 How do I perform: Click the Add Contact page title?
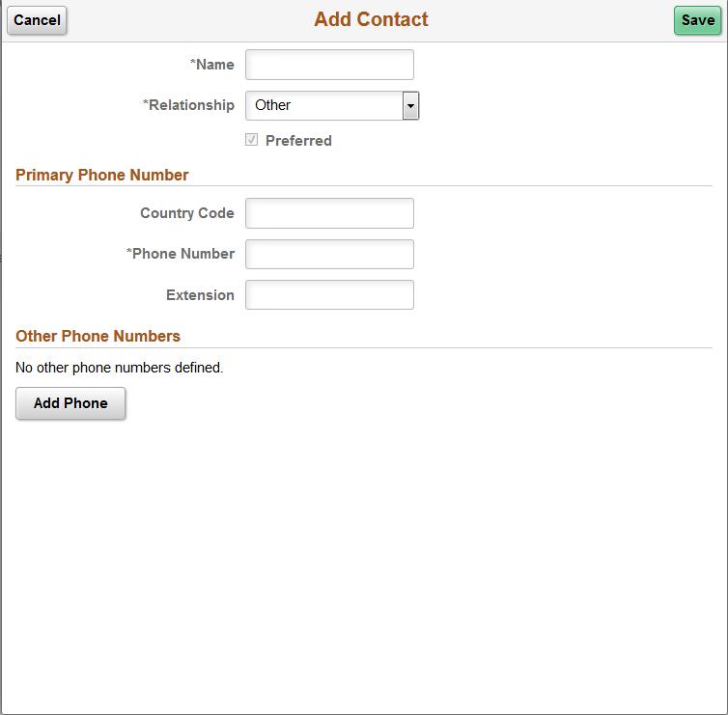[371, 19]
